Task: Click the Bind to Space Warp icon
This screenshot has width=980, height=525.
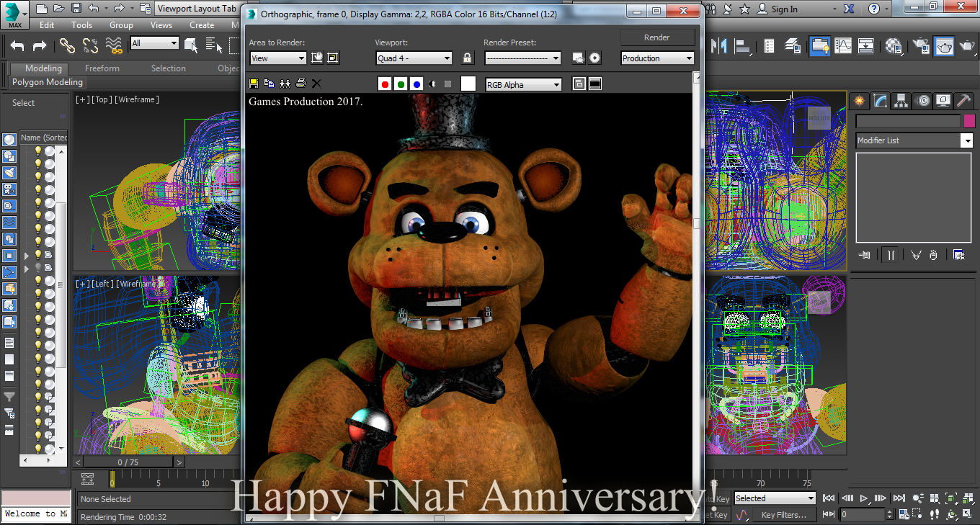Action: pyautogui.click(x=114, y=46)
